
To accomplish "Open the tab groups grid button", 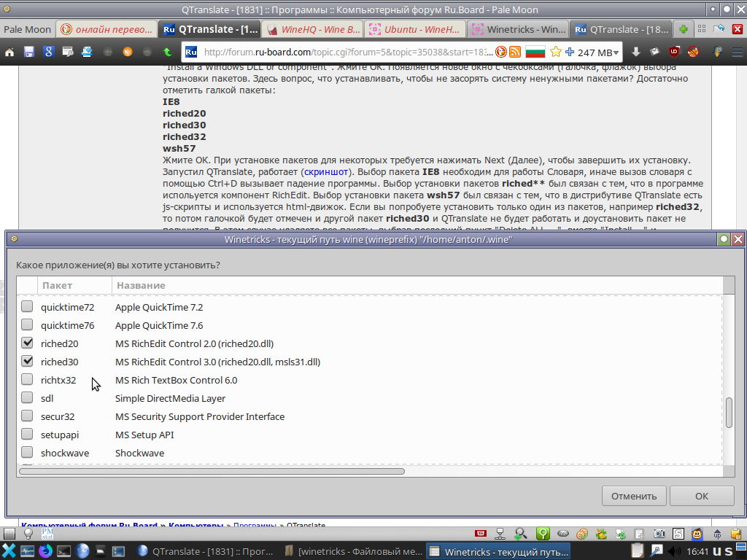I will click(x=702, y=29).
